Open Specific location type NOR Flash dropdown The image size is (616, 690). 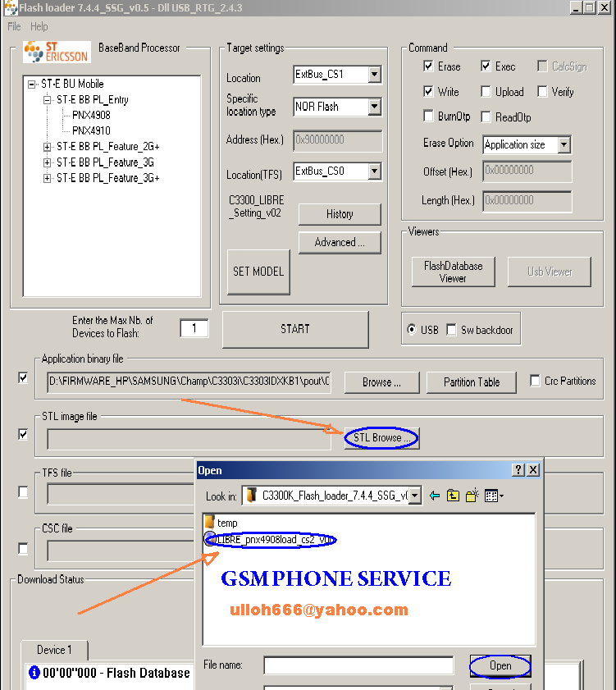(374, 107)
